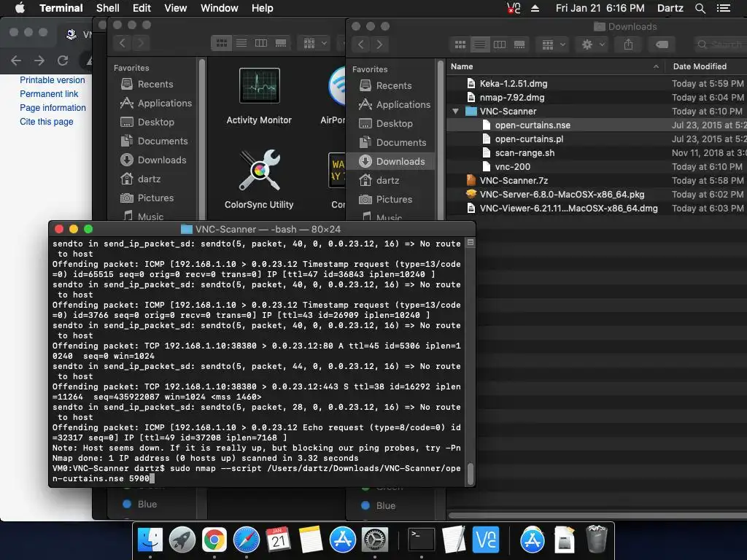Open Apple menu

(x=20, y=8)
